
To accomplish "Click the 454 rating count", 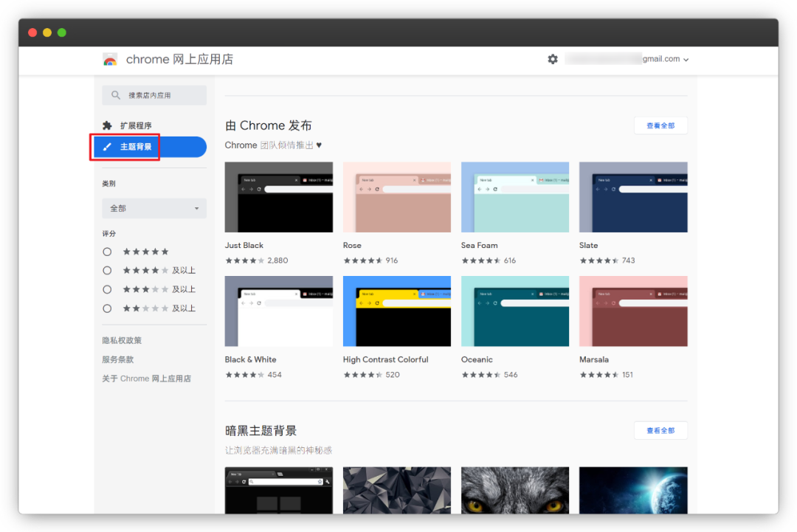I will [x=275, y=375].
